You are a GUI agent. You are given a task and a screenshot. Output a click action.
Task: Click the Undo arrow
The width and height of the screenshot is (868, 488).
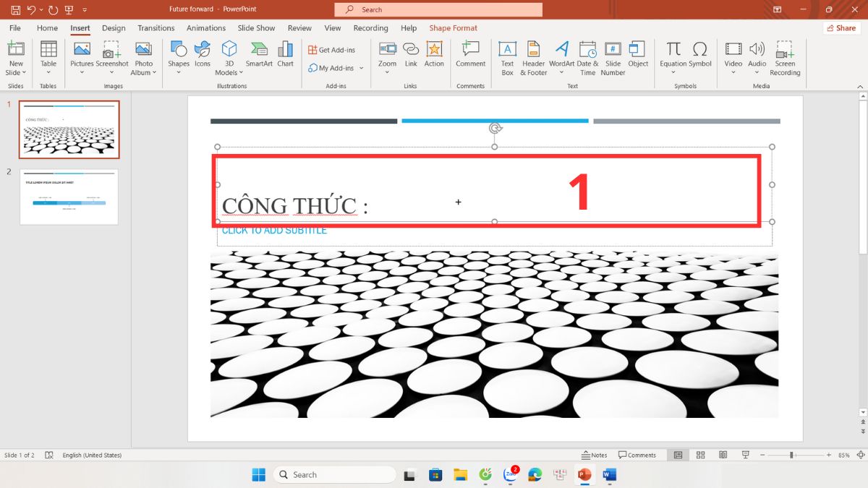[31, 9]
